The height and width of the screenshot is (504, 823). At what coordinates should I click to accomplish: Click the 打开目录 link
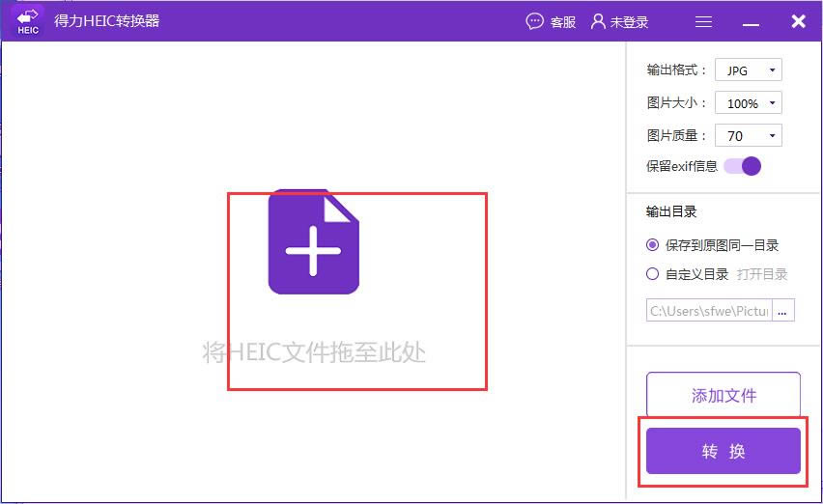[x=761, y=274]
